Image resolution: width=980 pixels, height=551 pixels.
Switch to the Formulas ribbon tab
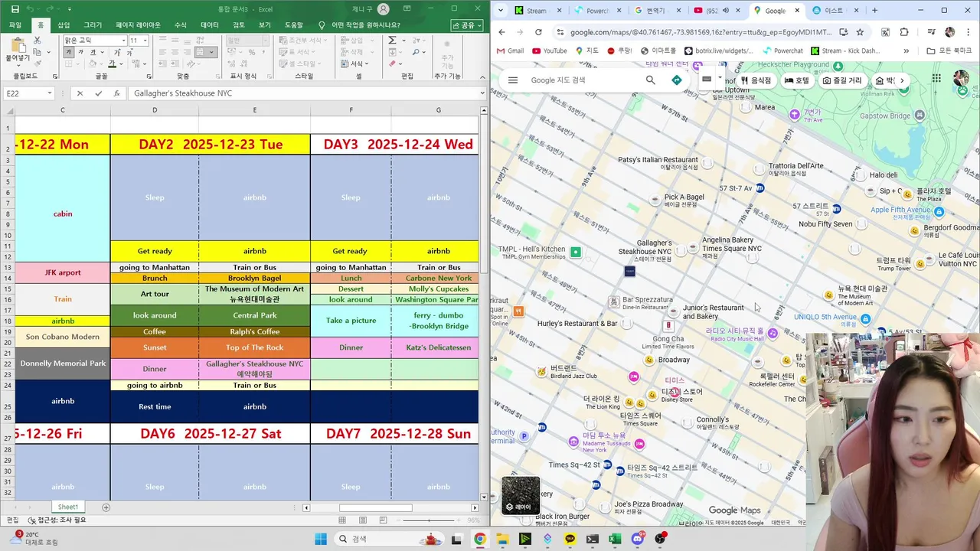(181, 25)
